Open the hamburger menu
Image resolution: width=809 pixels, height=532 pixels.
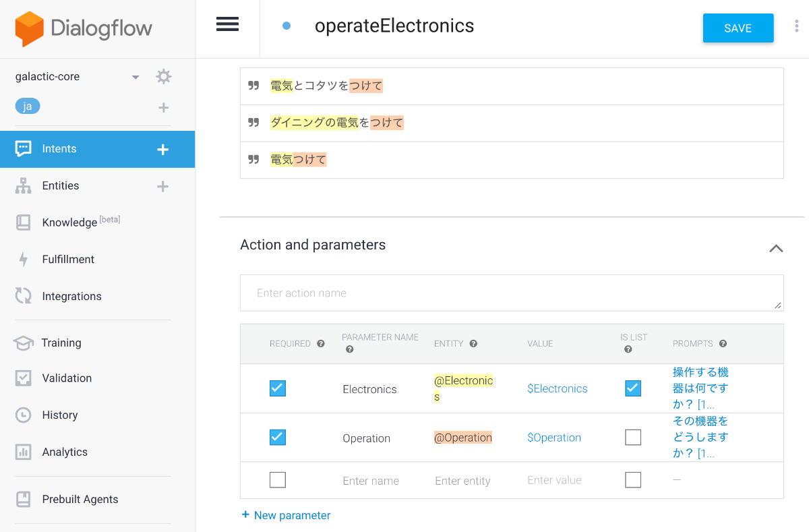point(227,24)
